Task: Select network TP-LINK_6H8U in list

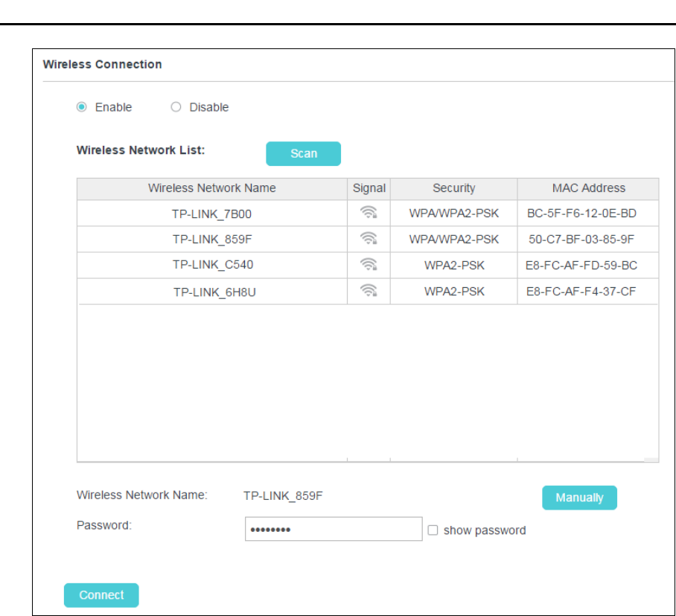Action: pos(214,292)
